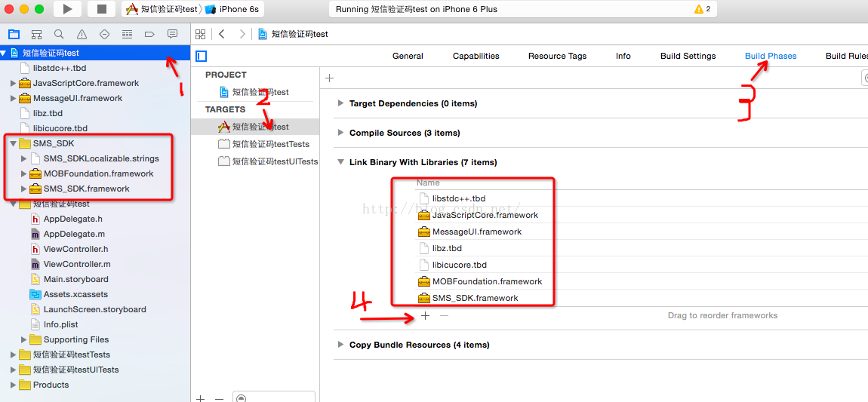Go back with the left chevron

point(221,34)
